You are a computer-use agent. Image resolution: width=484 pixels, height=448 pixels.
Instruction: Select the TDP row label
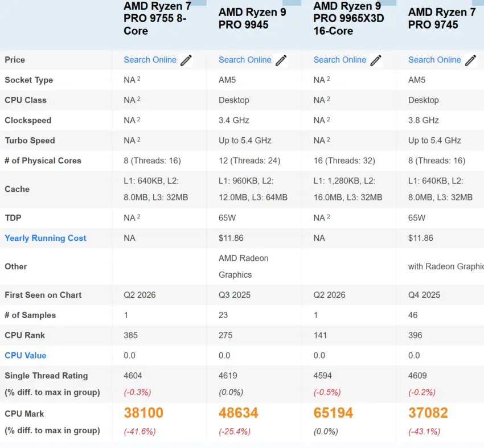[x=13, y=218]
